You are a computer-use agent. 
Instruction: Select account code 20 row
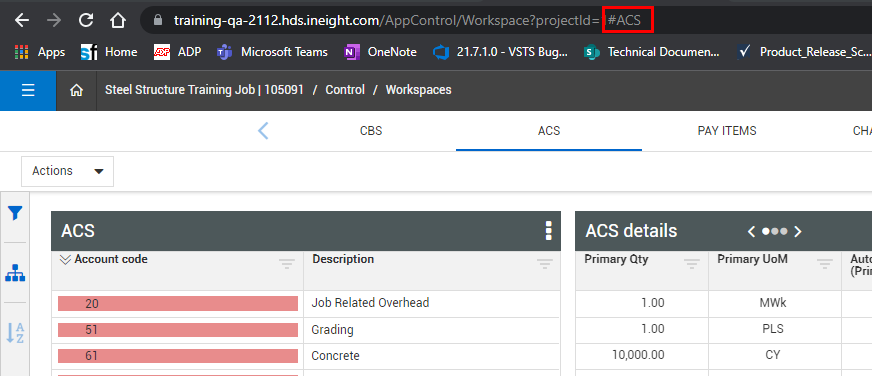(x=178, y=303)
